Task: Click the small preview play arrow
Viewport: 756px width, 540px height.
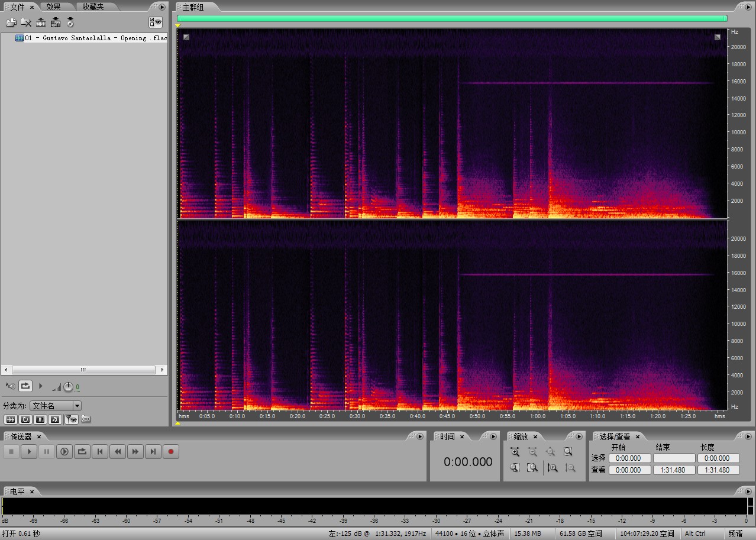Action: tap(41, 386)
